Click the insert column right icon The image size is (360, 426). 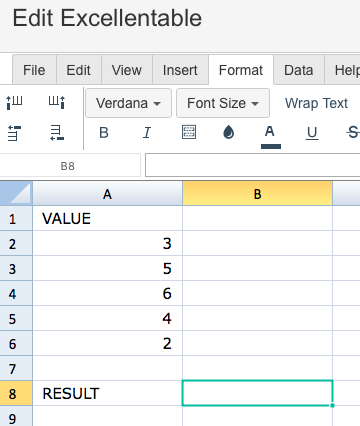point(57,102)
